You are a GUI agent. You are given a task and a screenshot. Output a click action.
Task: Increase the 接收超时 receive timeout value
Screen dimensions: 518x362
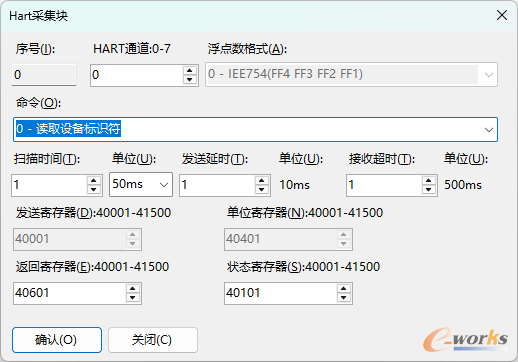pyautogui.click(x=429, y=180)
